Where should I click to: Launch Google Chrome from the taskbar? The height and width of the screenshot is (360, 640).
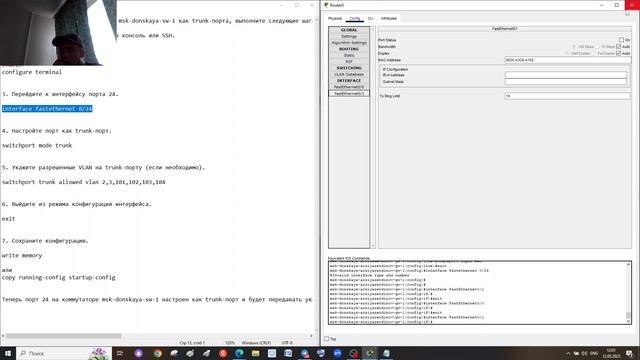pyautogui.click(x=158, y=353)
